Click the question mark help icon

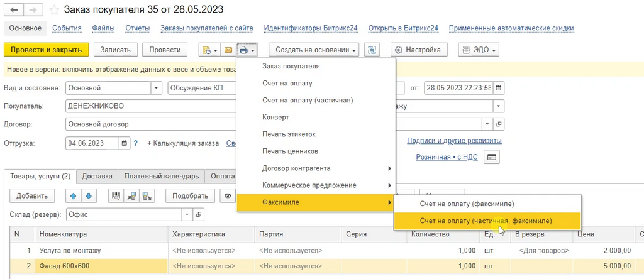click(x=136, y=144)
